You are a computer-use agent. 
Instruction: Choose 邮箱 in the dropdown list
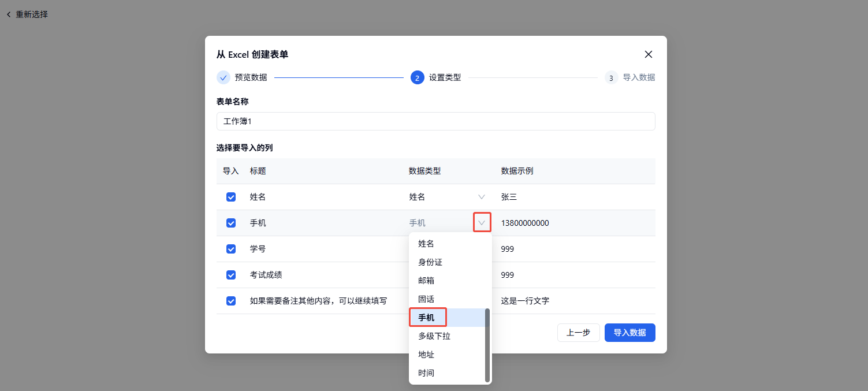[426, 281]
